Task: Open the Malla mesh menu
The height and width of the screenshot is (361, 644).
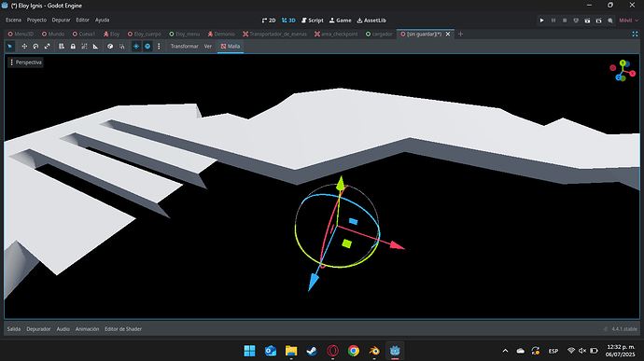Action: 231,47
